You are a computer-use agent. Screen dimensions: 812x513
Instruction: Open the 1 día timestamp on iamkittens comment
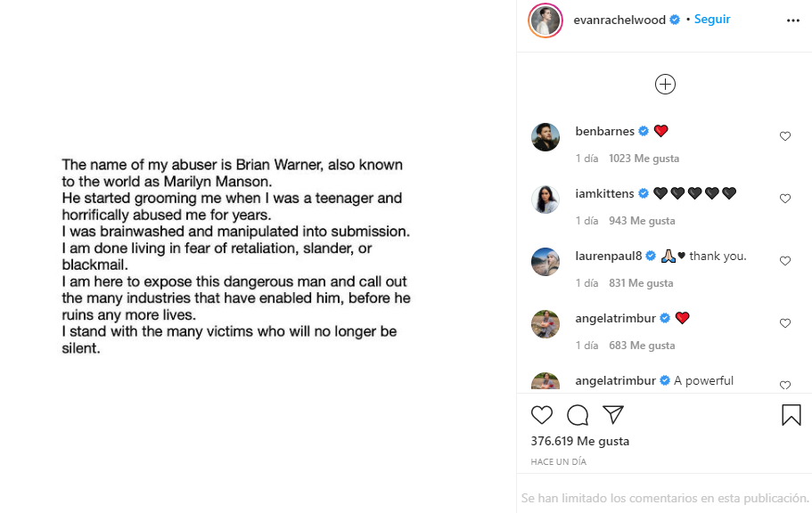coord(586,221)
